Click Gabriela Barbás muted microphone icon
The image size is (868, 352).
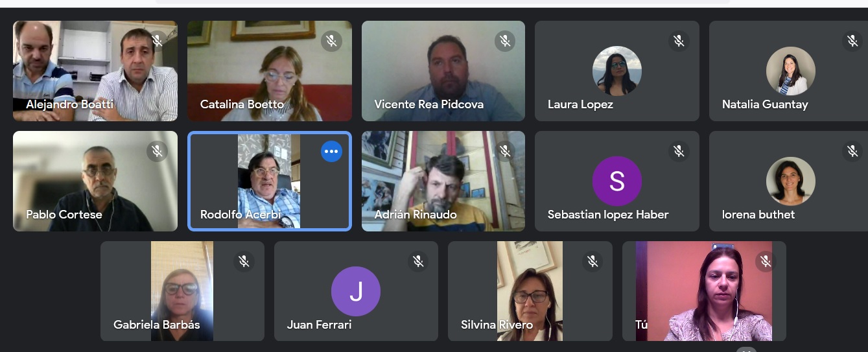pos(244,262)
